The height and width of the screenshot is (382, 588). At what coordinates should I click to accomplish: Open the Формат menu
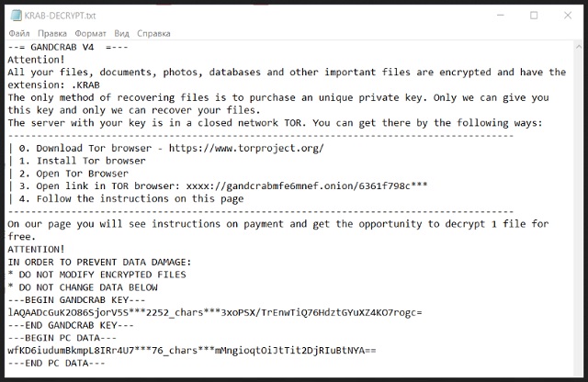pyautogui.click(x=90, y=34)
